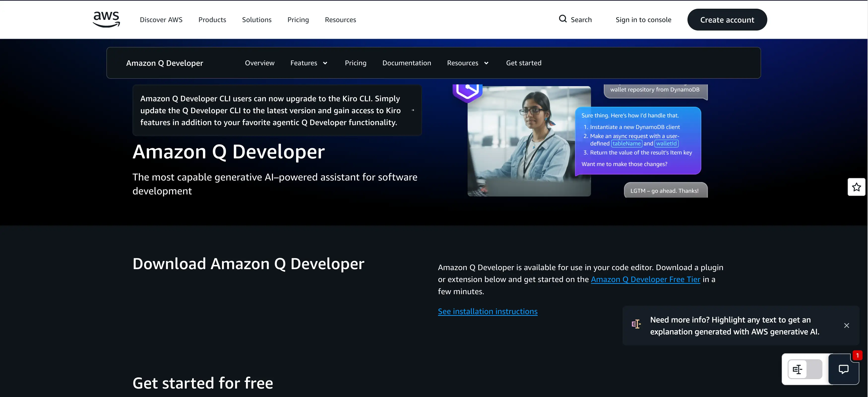Open the Solutions menu
868x397 pixels.
pyautogui.click(x=256, y=20)
